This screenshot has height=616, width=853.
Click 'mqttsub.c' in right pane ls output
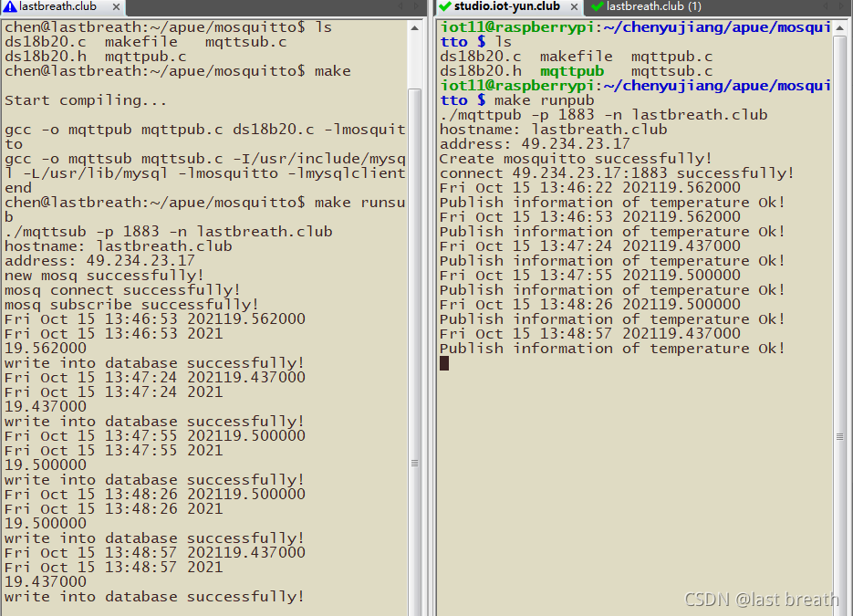click(671, 71)
